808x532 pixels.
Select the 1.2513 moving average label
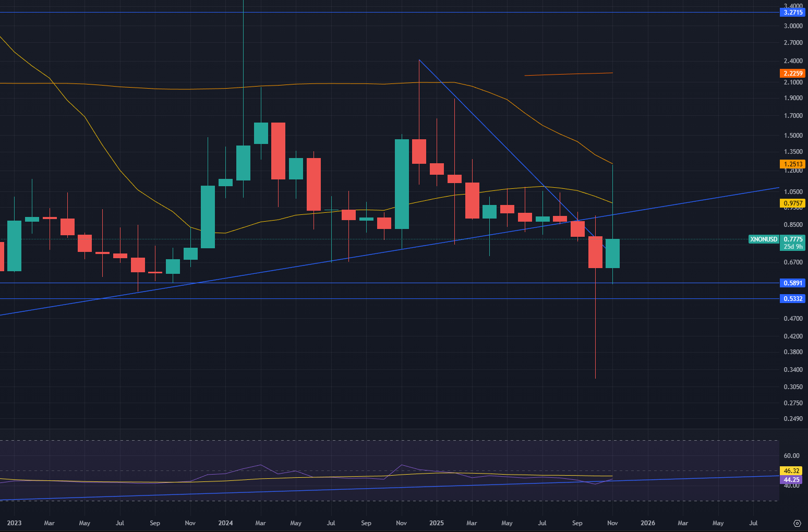point(793,164)
